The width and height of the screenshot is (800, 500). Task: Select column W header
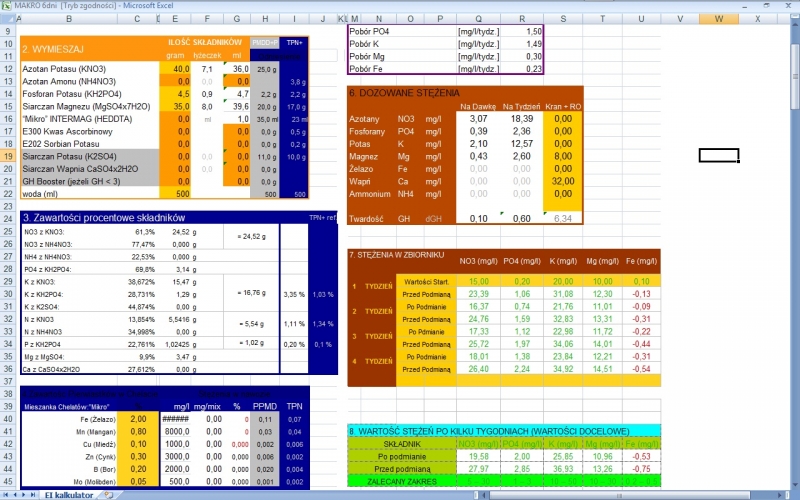[718, 19]
